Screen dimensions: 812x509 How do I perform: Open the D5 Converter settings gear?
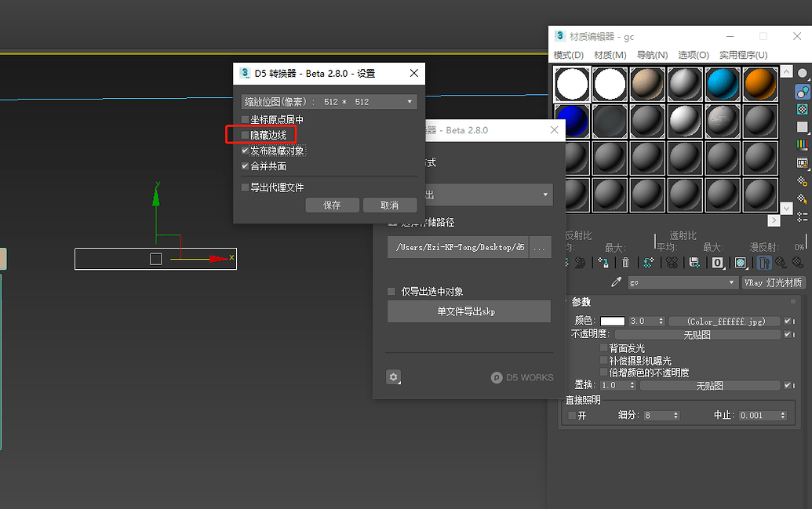pos(393,377)
